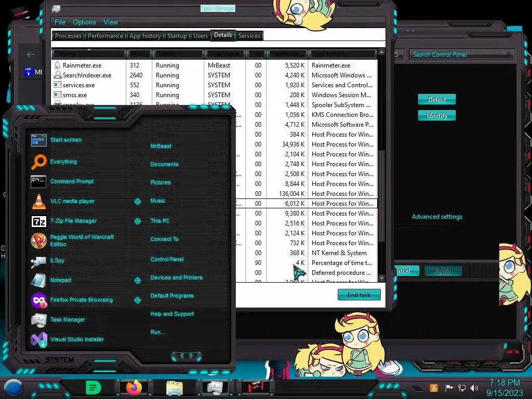
Task: Switch to Services tab
Action: point(249,36)
